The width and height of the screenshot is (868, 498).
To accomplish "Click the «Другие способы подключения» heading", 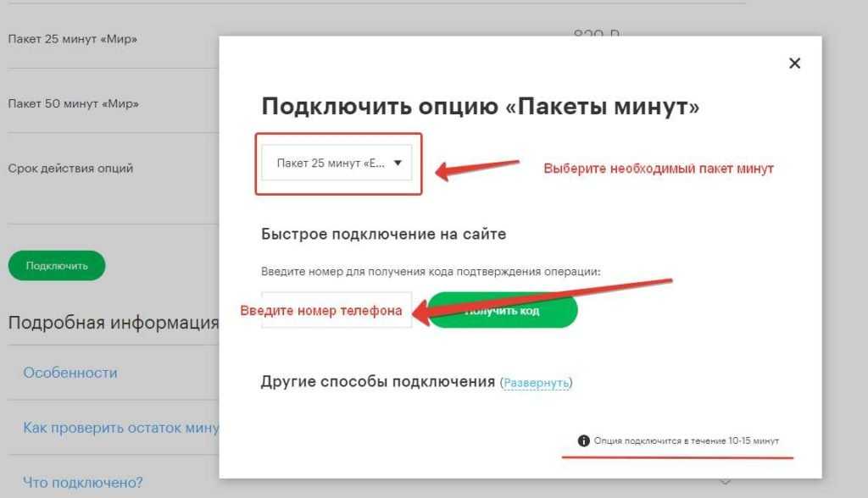I will pos(377,382).
